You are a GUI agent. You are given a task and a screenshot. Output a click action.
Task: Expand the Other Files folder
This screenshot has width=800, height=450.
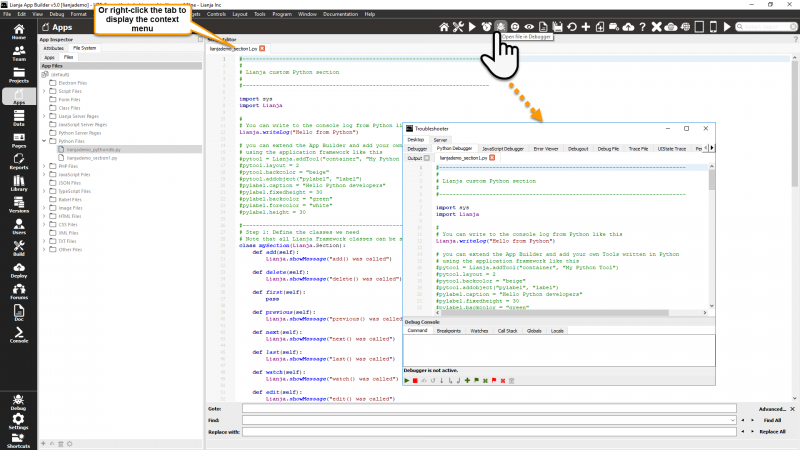coord(44,249)
